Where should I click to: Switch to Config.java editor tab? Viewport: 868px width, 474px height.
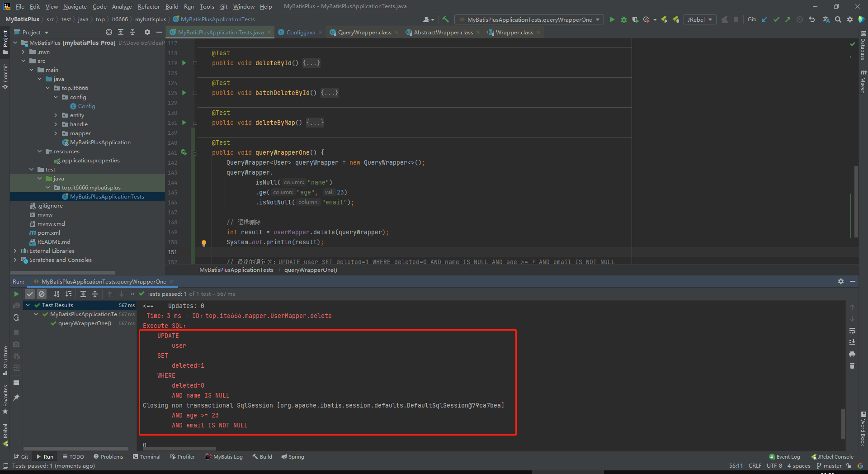301,32
